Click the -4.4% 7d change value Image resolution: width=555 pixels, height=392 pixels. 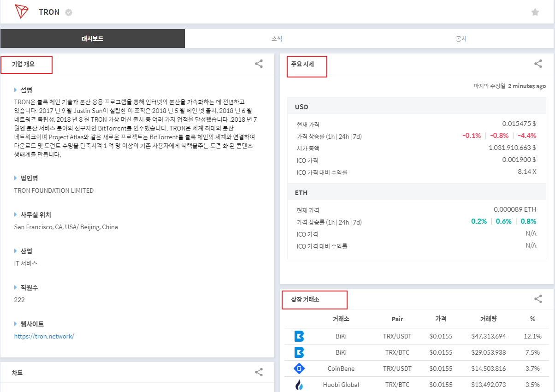click(527, 136)
